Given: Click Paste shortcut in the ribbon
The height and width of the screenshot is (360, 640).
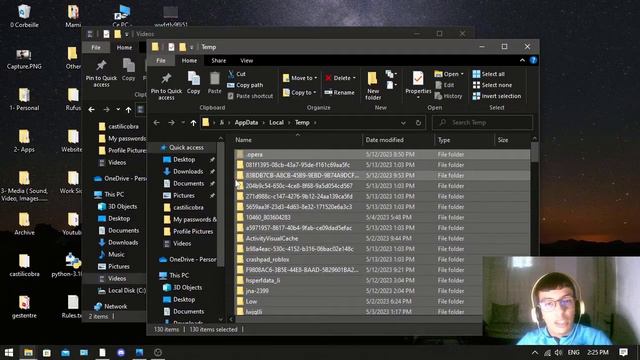Looking at the screenshot, I should click(250, 96).
